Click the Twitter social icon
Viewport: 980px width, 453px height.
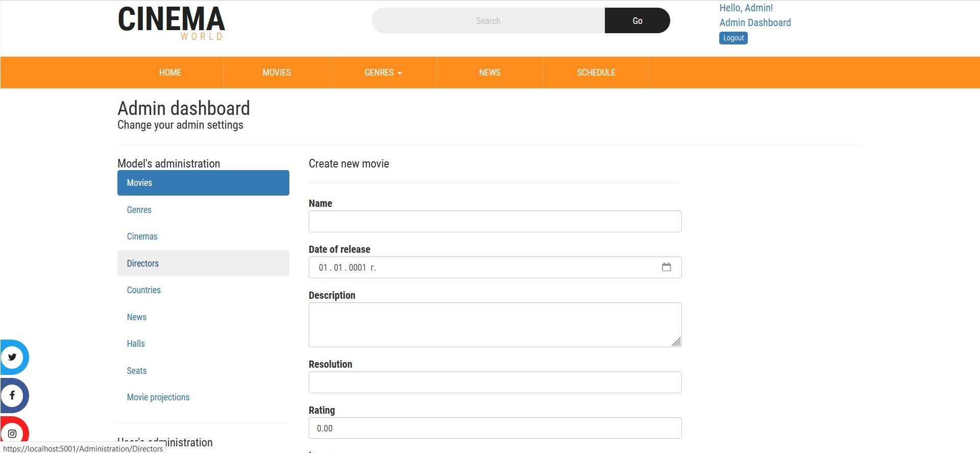point(13,357)
